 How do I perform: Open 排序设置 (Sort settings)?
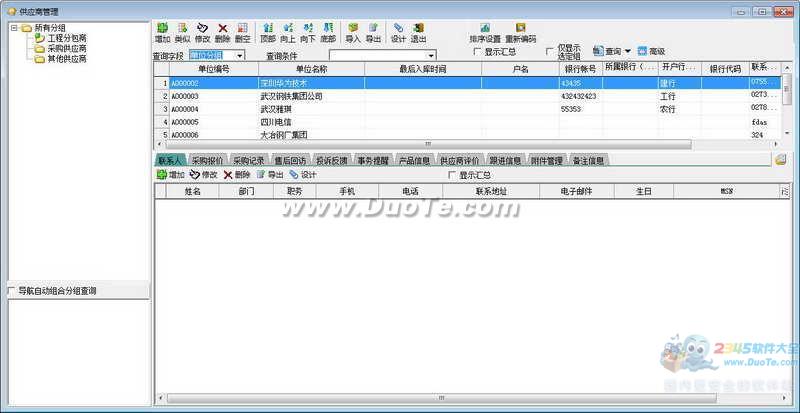[x=485, y=31]
